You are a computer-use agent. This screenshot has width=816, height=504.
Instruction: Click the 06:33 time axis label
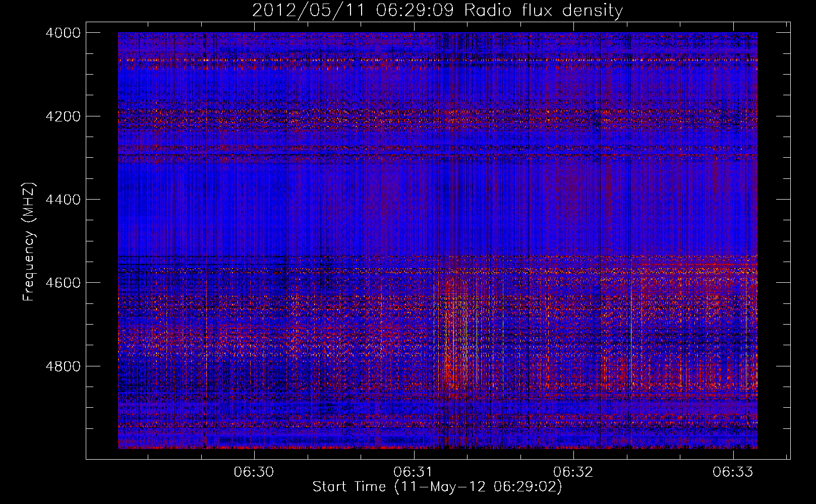click(732, 472)
